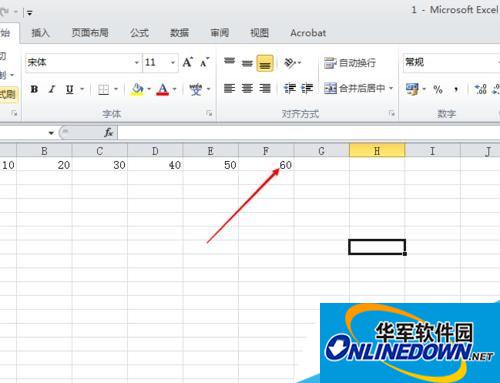Set top vertical alignment
500x383 pixels.
(x=229, y=62)
